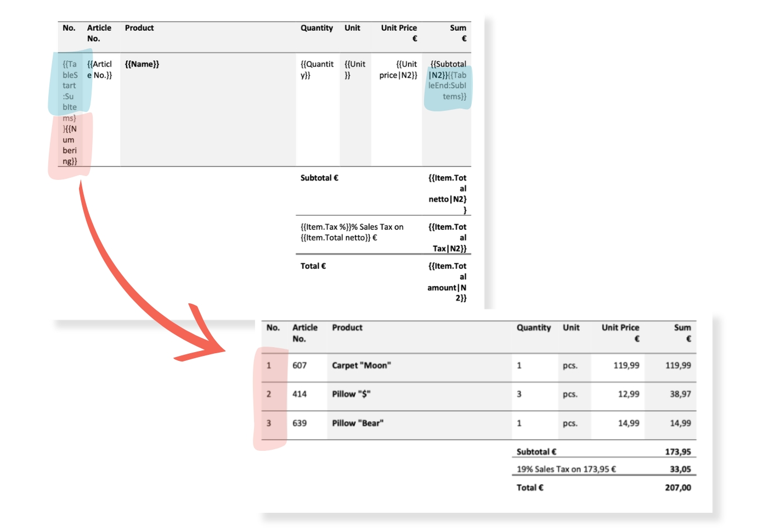The image size is (779, 532).
Task: Select the Carpet "Moon" product cell
Action: [x=361, y=366]
